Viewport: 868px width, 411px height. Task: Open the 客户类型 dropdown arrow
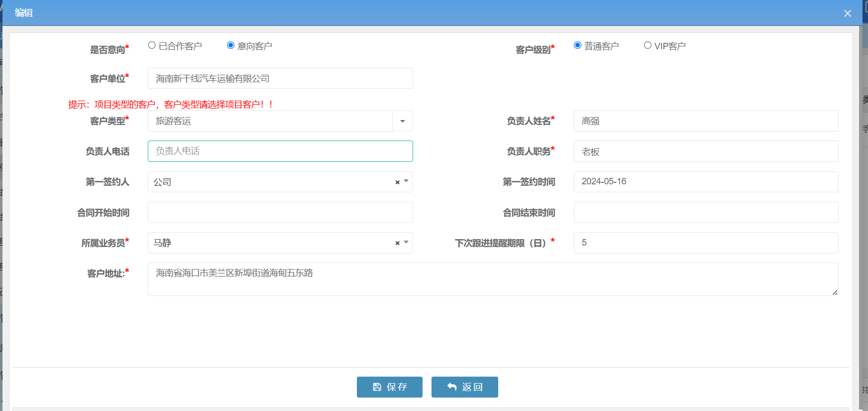click(x=403, y=121)
